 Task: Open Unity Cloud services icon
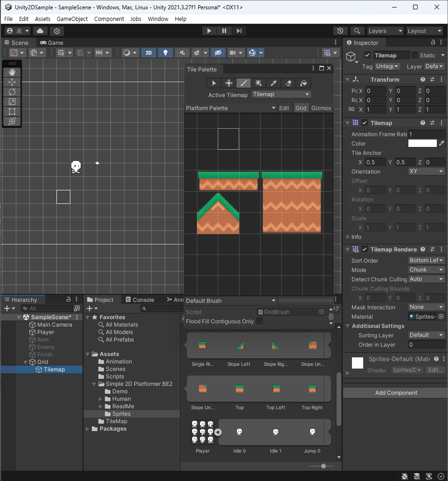pyautogui.click(x=40, y=31)
